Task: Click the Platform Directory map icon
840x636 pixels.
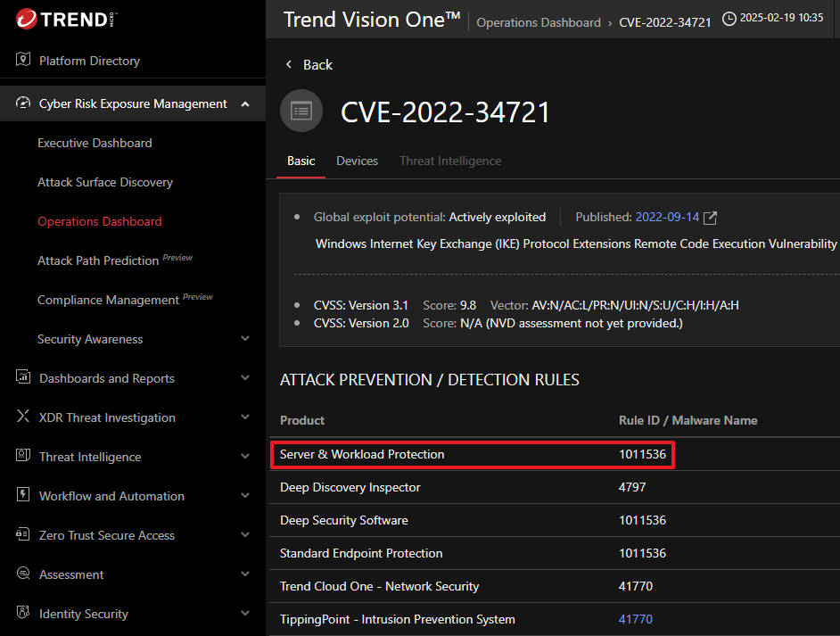Action: [x=23, y=61]
